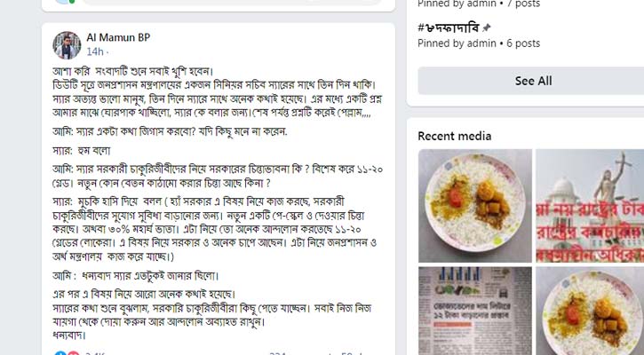Open Al Mamun BP's profile picture
This screenshot has width=644, height=355.
[67, 45]
